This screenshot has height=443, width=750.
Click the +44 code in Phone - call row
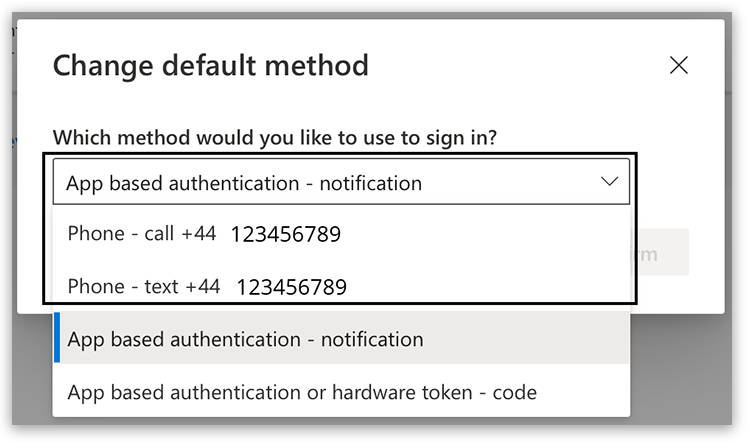[x=199, y=235]
